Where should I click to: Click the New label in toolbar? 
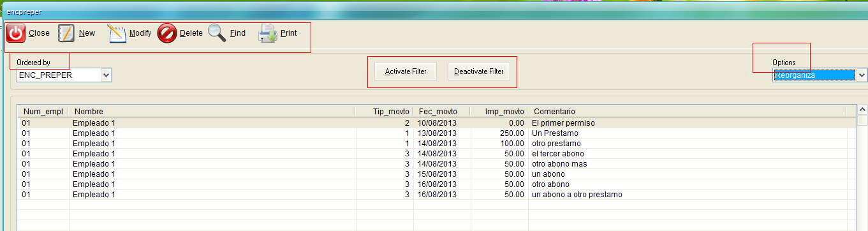87,33
